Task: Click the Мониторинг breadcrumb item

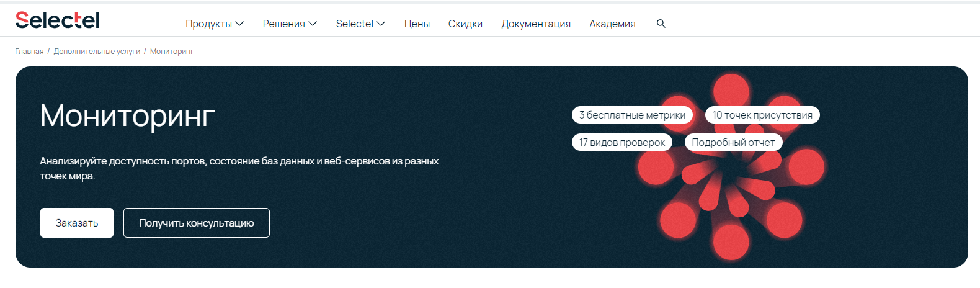Action: point(172,52)
